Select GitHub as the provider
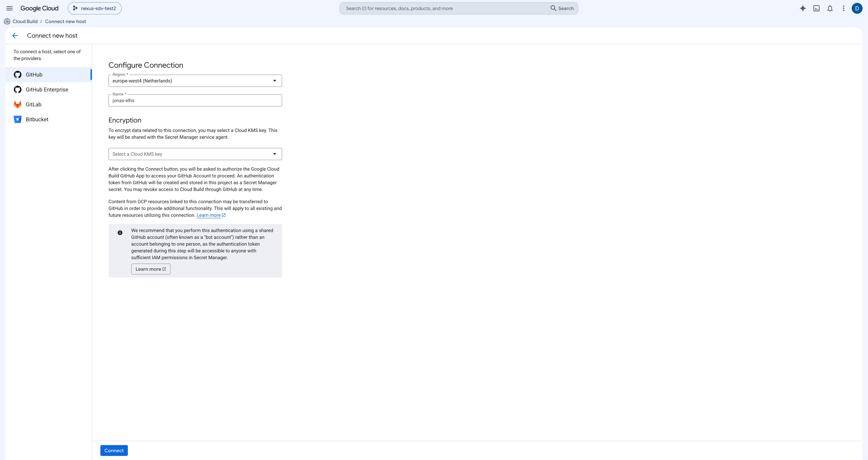This screenshot has width=868, height=460. coord(48,74)
